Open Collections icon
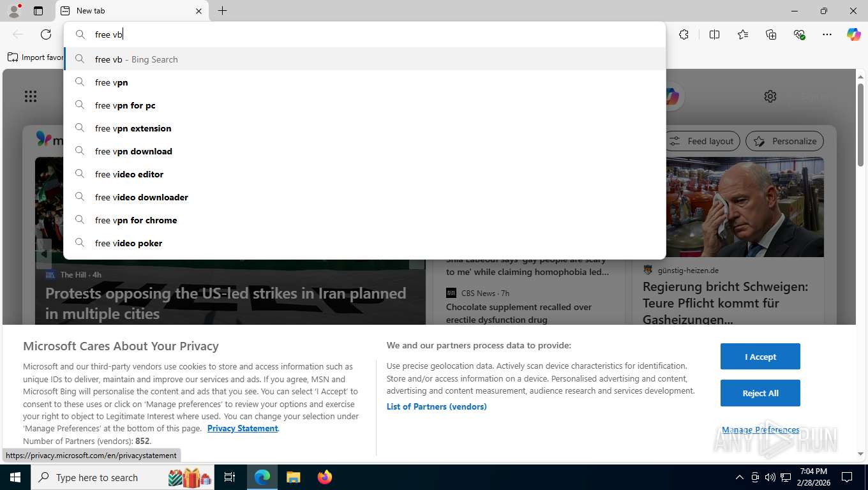Image resolution: width=868 pixels, height=490 pixels. tap(771, 34)
